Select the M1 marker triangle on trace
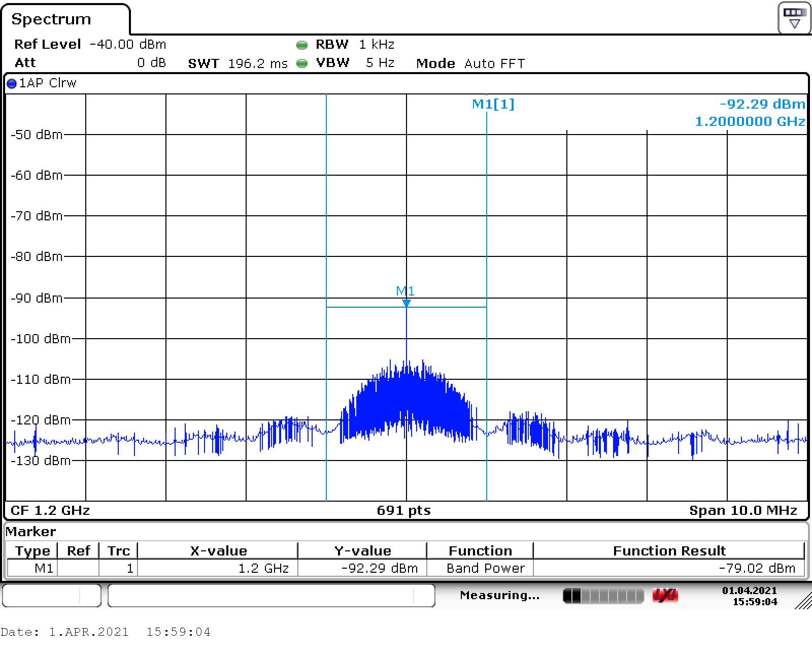Image resolution: width=812 pixels, height=656 pixels. (406, 303)
